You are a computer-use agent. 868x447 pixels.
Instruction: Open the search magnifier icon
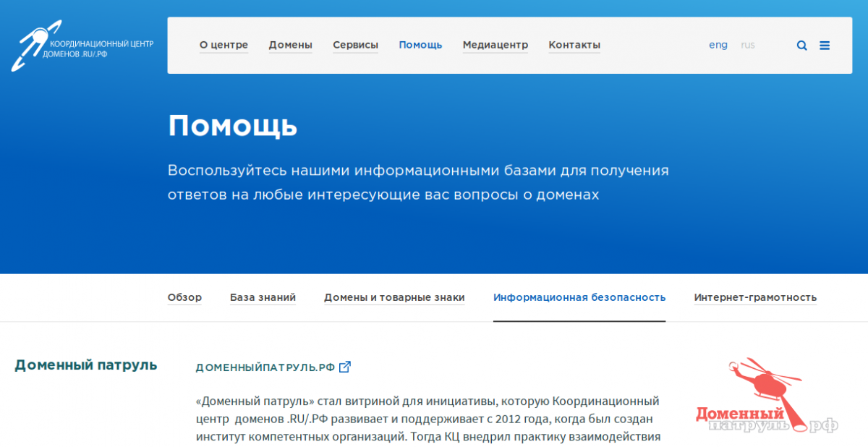tap(801, 45)
